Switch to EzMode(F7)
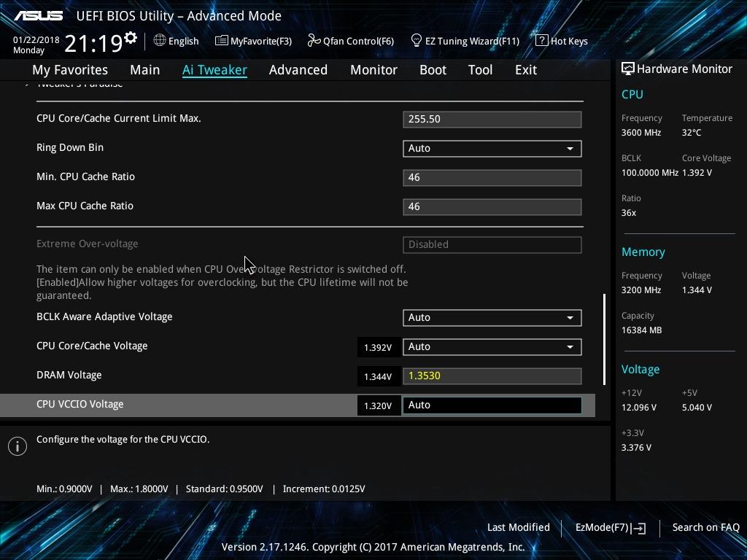 602,528
